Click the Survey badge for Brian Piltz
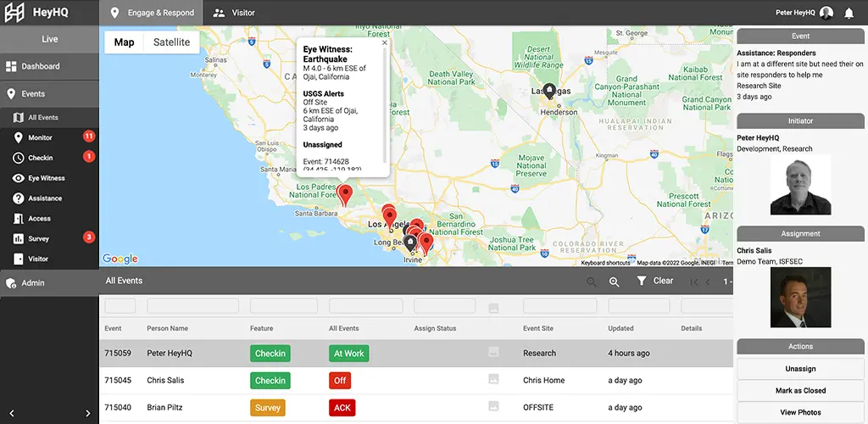The height and width of the screenshot is (424, 868). (268, 407)
